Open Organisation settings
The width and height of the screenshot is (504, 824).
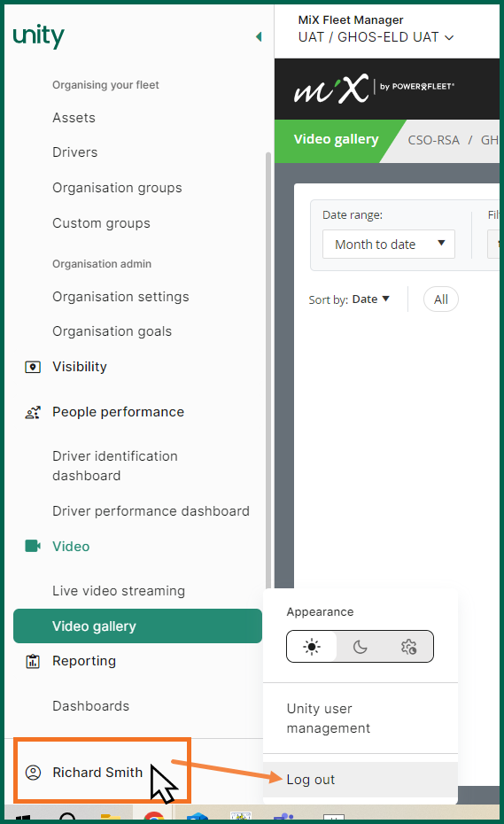[120, 297]
